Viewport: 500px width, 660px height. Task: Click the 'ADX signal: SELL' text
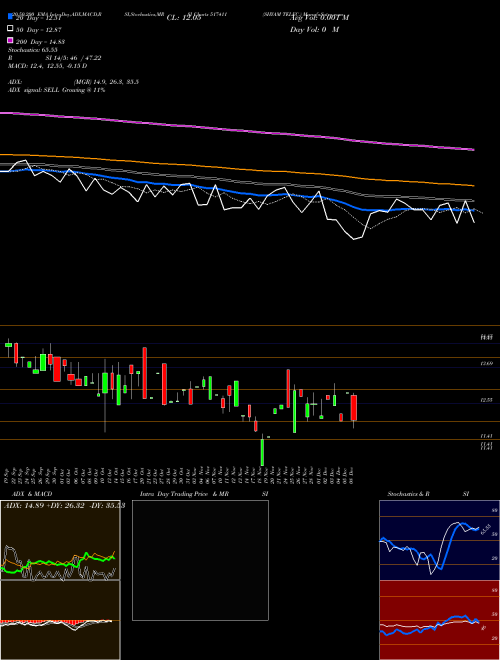click(x=56, y=90)
